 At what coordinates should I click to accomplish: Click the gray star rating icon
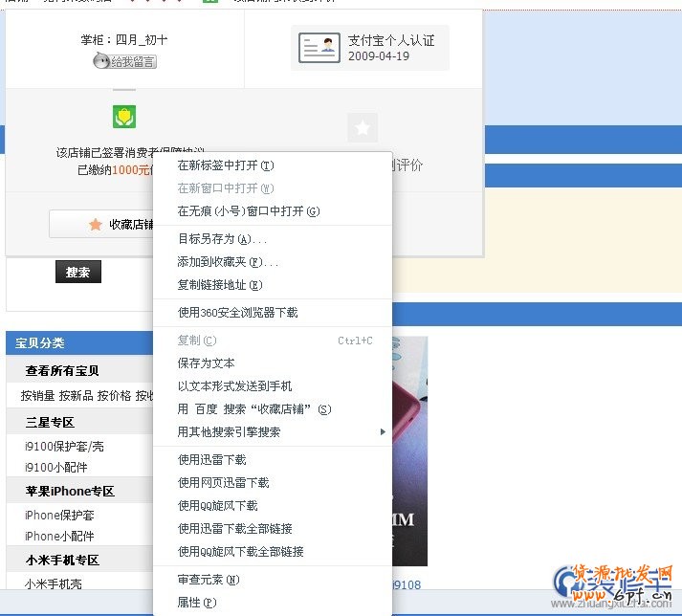(363, 127)
